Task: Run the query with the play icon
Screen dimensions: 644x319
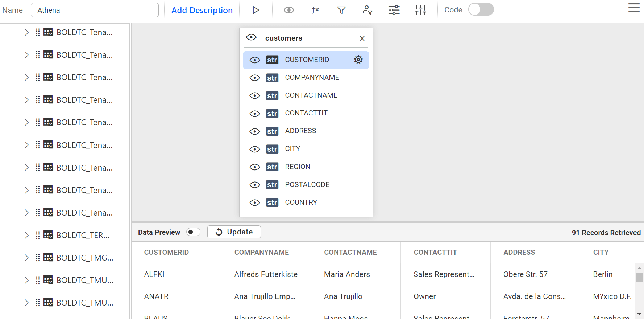Action: coord(255,10)
